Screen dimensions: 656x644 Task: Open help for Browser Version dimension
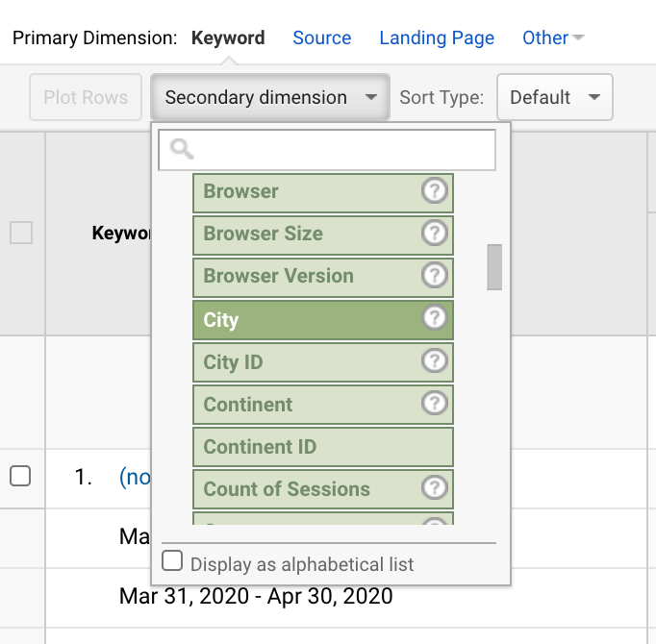[435, 277]
